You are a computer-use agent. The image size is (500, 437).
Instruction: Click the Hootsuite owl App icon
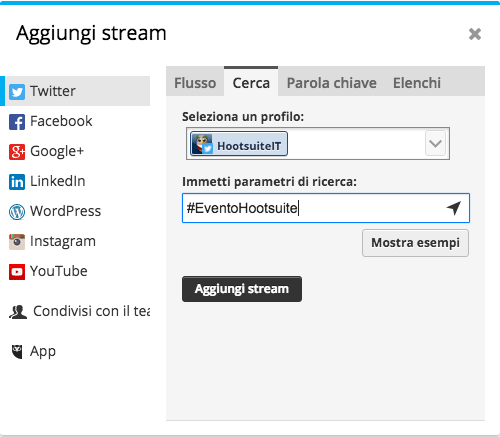coord(17,352)
